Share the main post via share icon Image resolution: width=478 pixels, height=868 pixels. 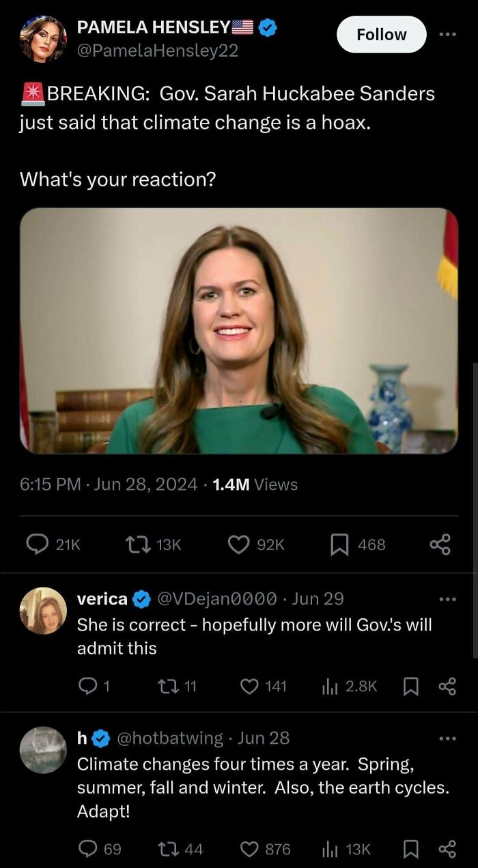440,544
